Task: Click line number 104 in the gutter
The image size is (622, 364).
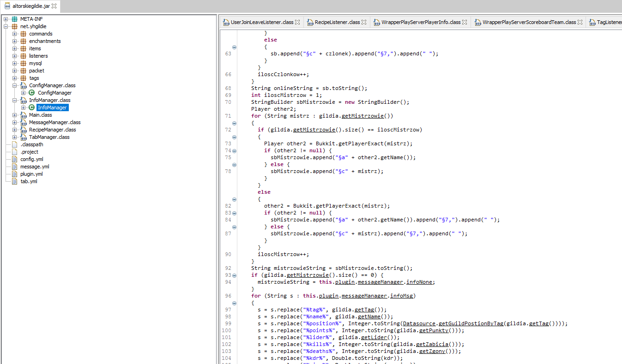Action: 227,358
